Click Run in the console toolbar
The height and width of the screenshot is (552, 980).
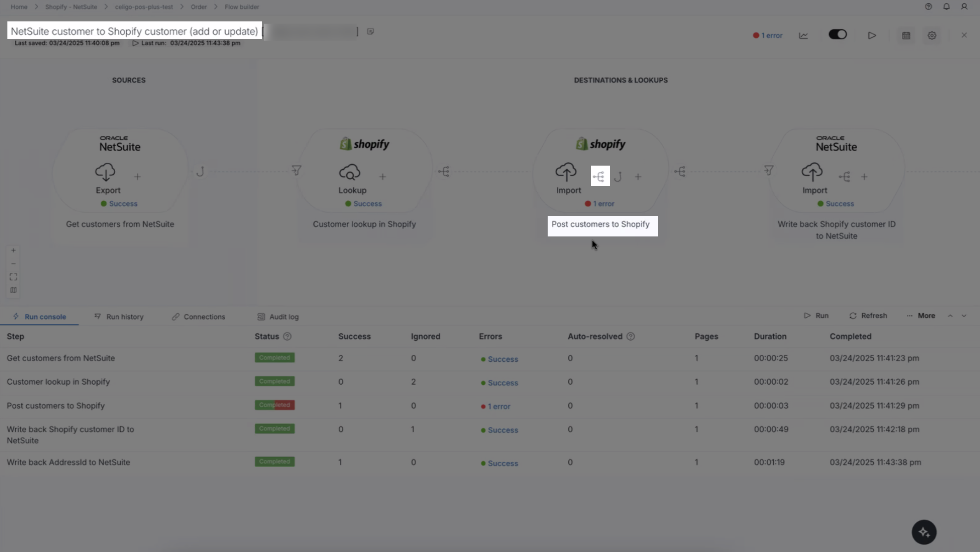816,316
